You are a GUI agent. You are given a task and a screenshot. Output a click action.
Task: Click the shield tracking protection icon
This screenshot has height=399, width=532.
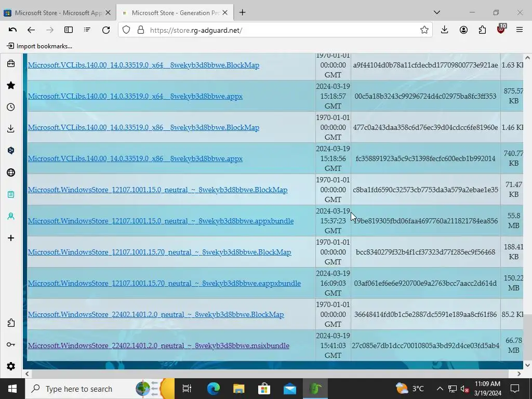click(x=126, y=30)
